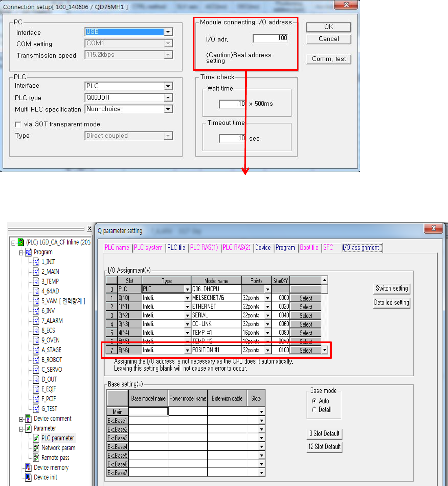Click OK in Connection setup dialog

[x=329, y=27]
